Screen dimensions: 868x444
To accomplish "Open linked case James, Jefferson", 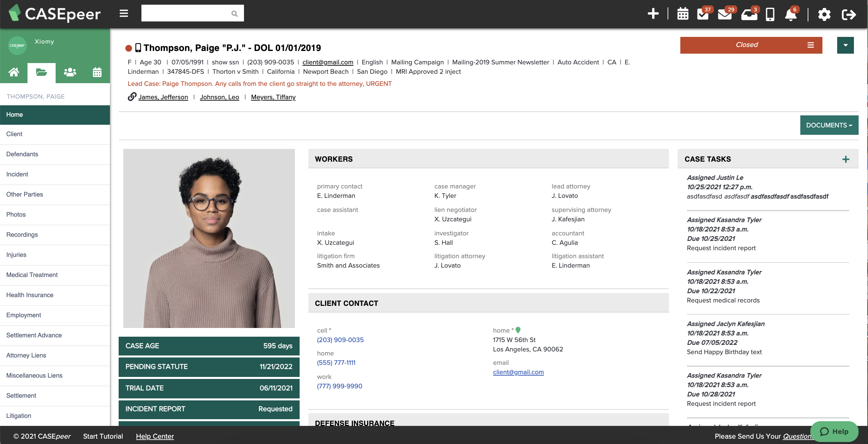I will pos(163,97).
